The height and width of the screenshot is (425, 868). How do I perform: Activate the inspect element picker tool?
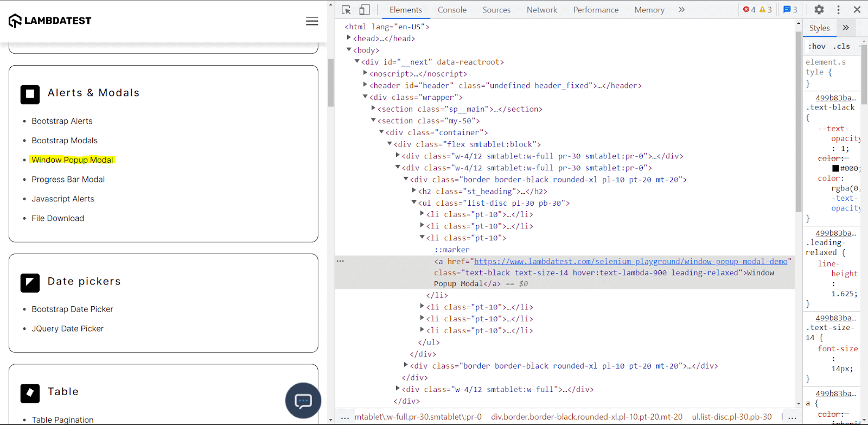click(x=346, y=10)
